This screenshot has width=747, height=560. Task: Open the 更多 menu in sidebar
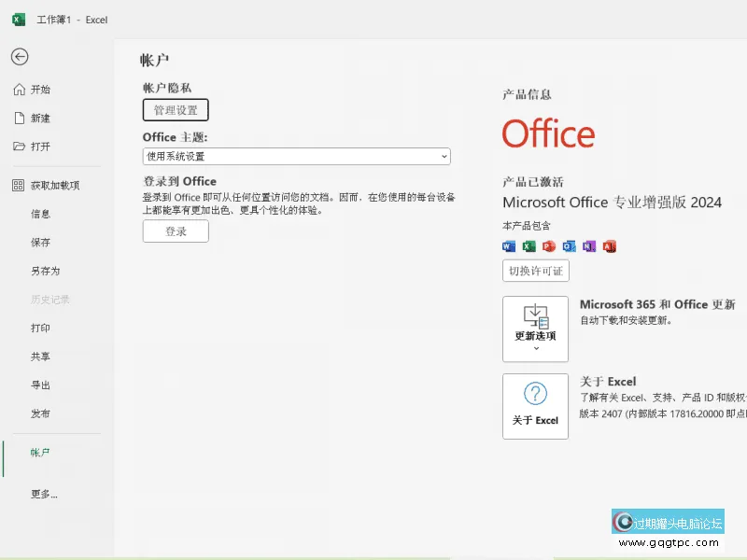(42, 494)
